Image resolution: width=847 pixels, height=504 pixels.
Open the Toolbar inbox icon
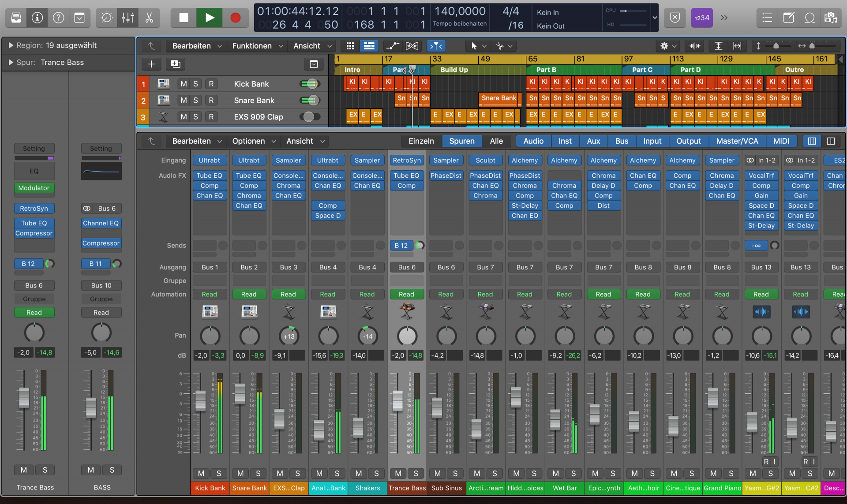(x=79, y=18)
